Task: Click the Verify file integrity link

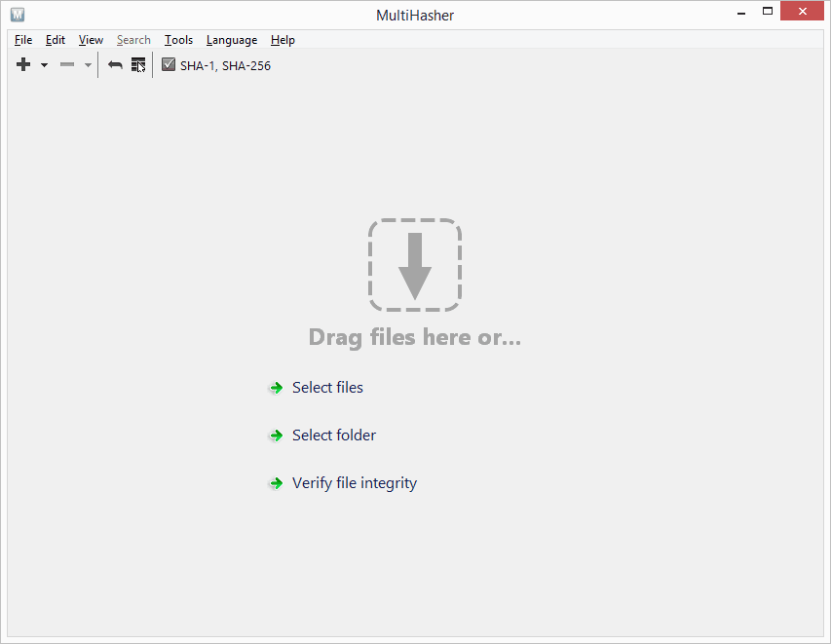Action: 355,483
